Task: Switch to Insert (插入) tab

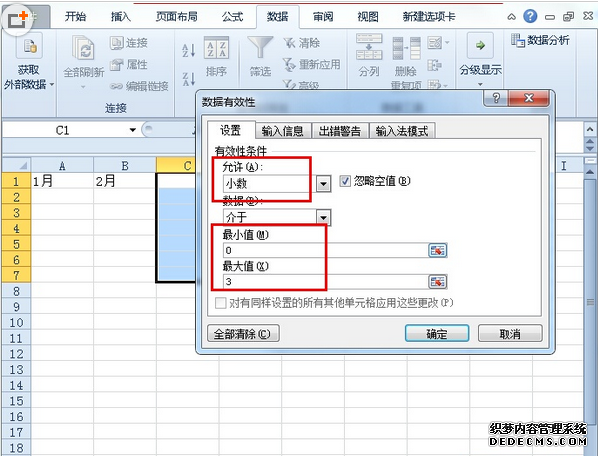Action: click(121, 17)
